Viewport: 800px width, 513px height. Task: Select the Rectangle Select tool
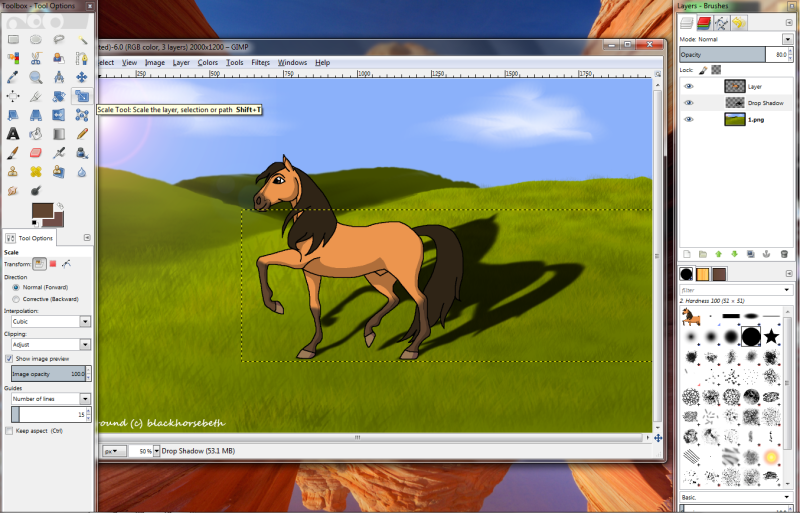tap(13, 39)
